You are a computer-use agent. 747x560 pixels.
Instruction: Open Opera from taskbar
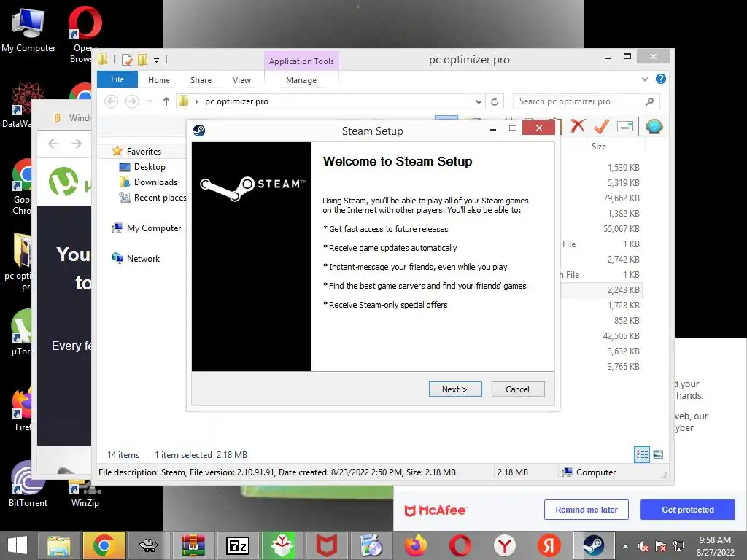(x=460, y=545)
